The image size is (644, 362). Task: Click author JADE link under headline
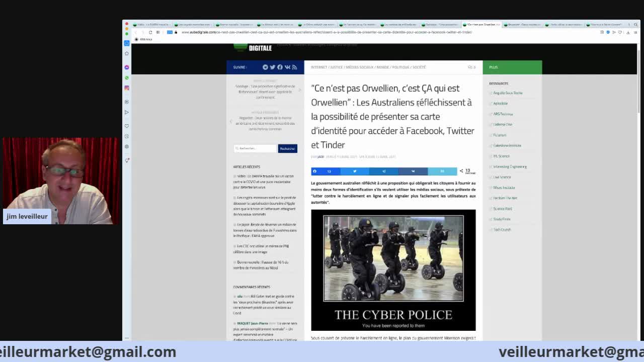point(320,157)
